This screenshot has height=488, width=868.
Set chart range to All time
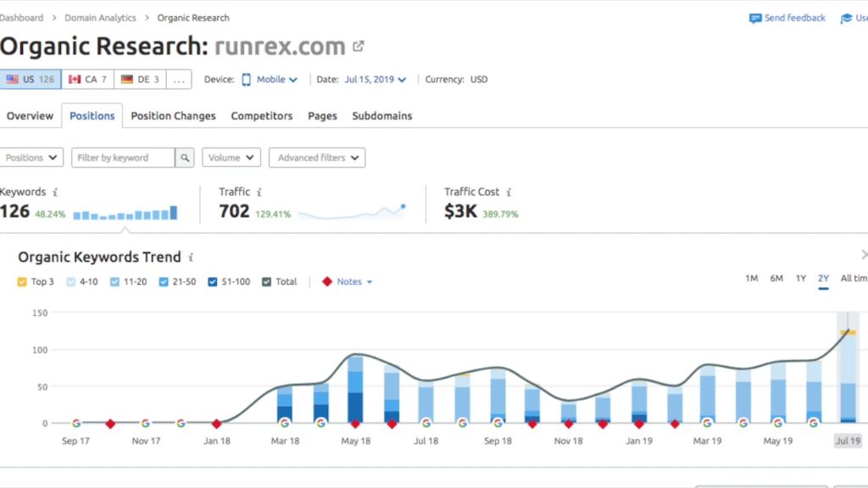[x=854, y=278]
